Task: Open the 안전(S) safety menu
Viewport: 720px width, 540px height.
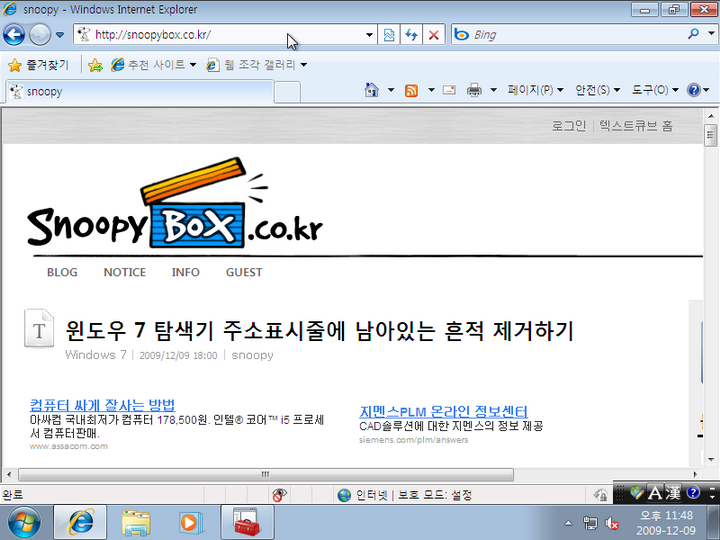Action: pos(597,90)
